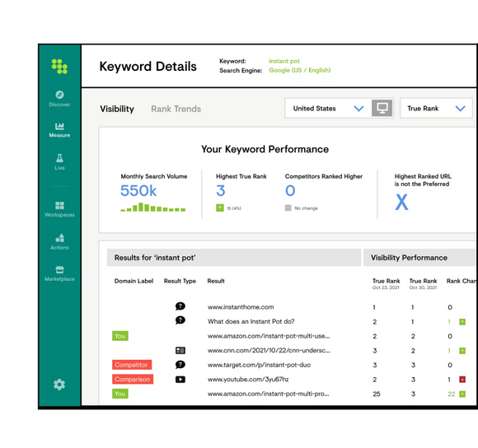Click the red Competitor label
Screen dimensions: 478x448
pos(132,365)
